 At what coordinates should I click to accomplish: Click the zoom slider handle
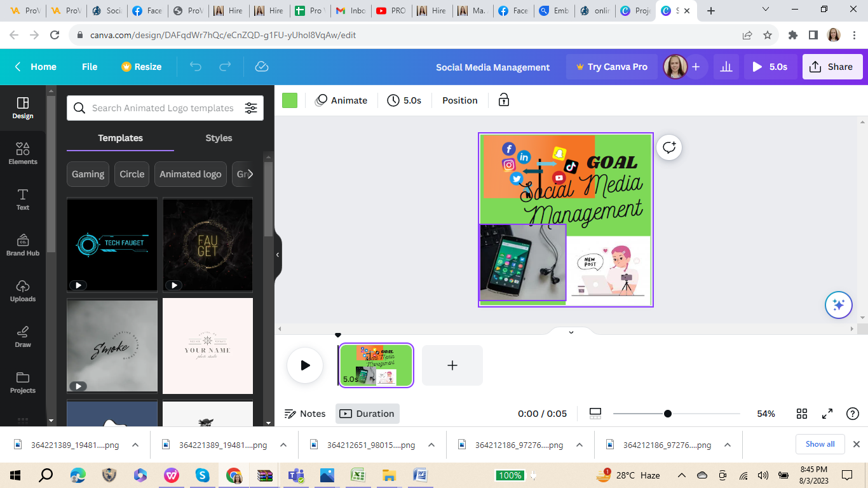click(x=667, y=414)
